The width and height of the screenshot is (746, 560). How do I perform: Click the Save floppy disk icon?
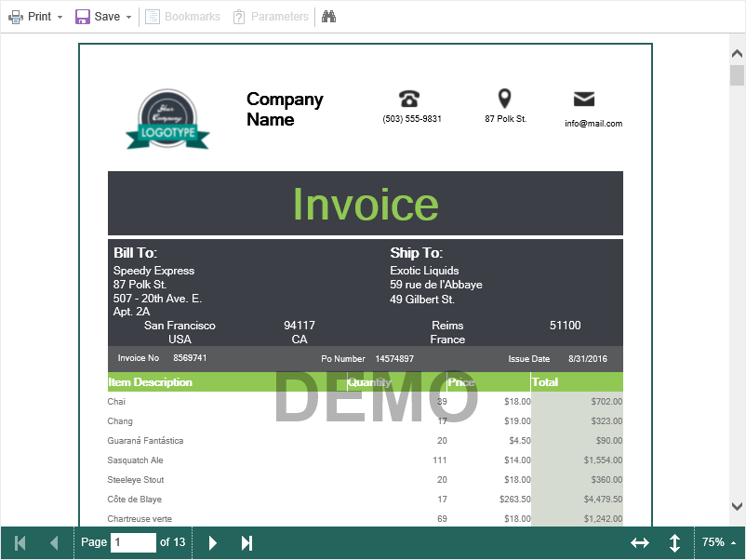pos(83,17)
